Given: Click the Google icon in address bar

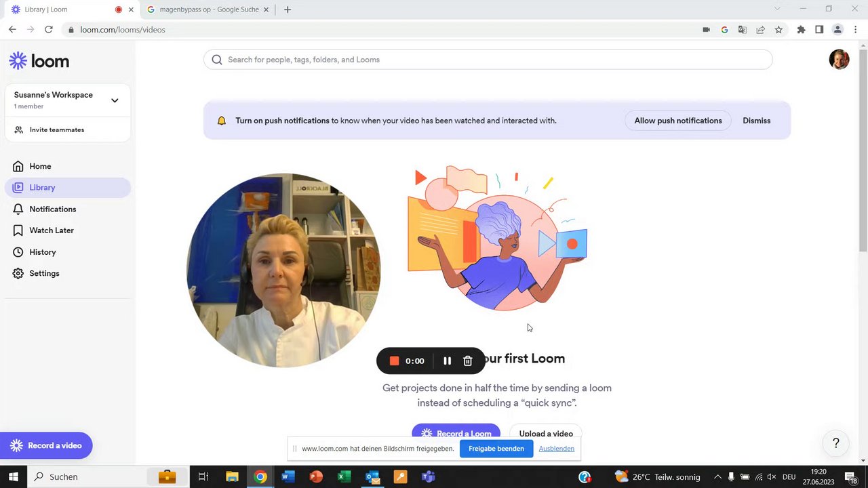Looking at the screenshot, I should click(724, 30).
